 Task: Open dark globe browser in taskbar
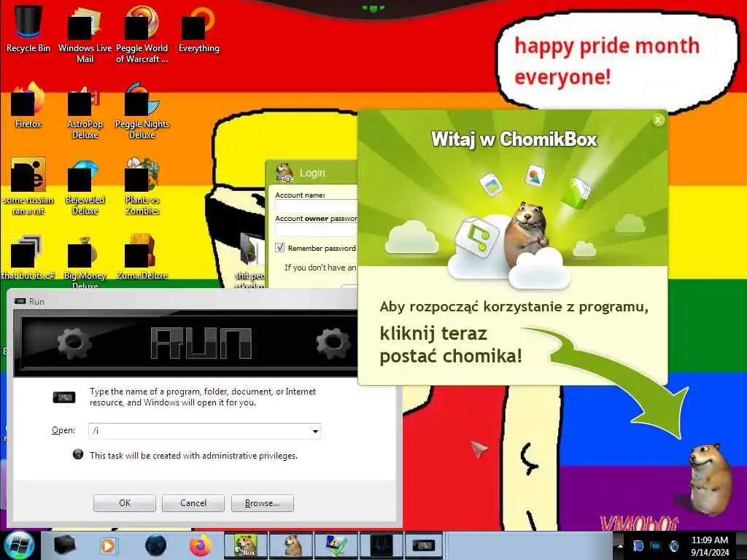155,545
